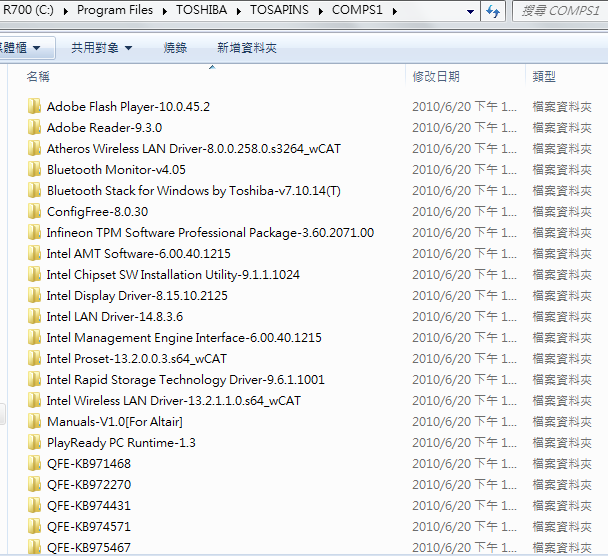Select the Intel Wireless LAN Driver folder icon
This screenshot has width=608, height=556.
pos(35,400)
